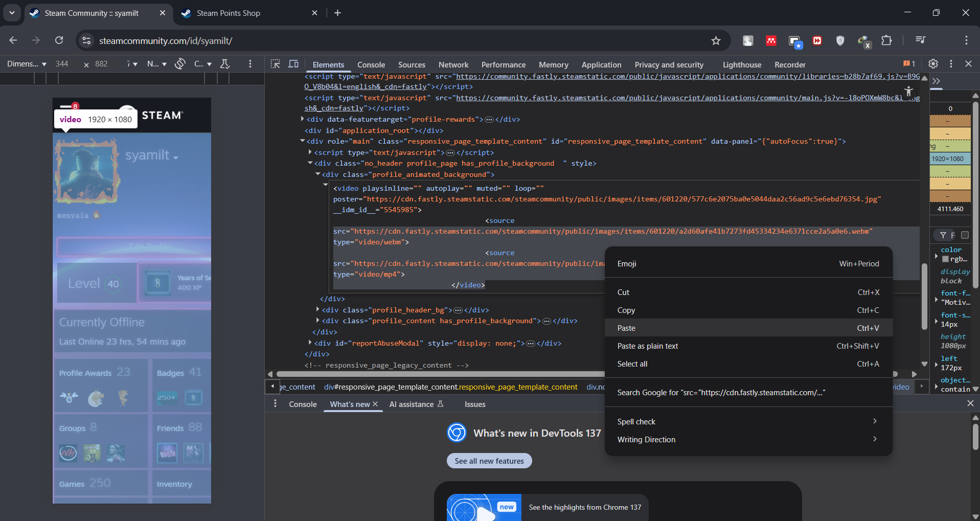The width and height of the screenshot is (980, 521).
Task: Choose Paste from the context menu
Action: pos(626,328)
